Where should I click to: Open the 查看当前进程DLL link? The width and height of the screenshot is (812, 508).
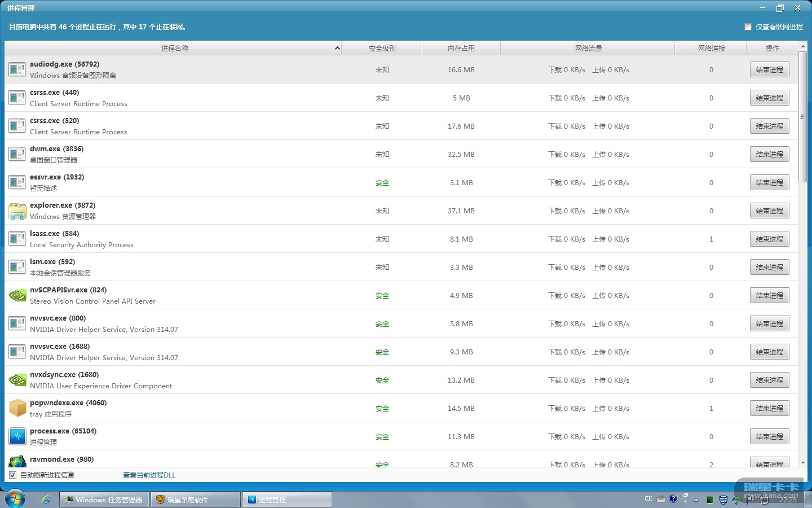coord(149,475)
